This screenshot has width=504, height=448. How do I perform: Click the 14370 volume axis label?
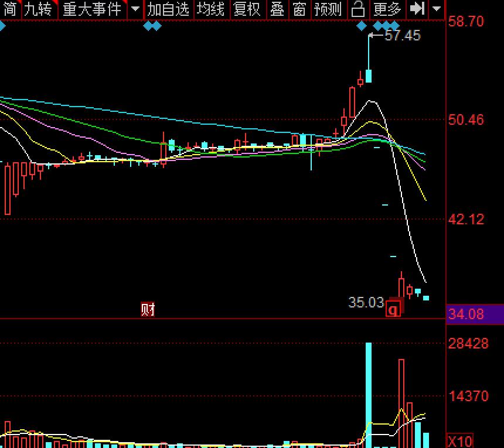tap(468, 396)
